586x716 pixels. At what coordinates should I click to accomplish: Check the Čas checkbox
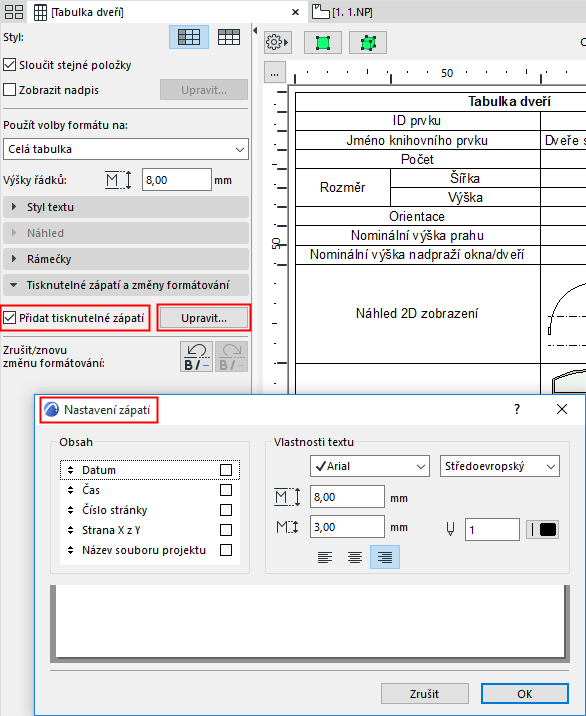coord(226,490)
